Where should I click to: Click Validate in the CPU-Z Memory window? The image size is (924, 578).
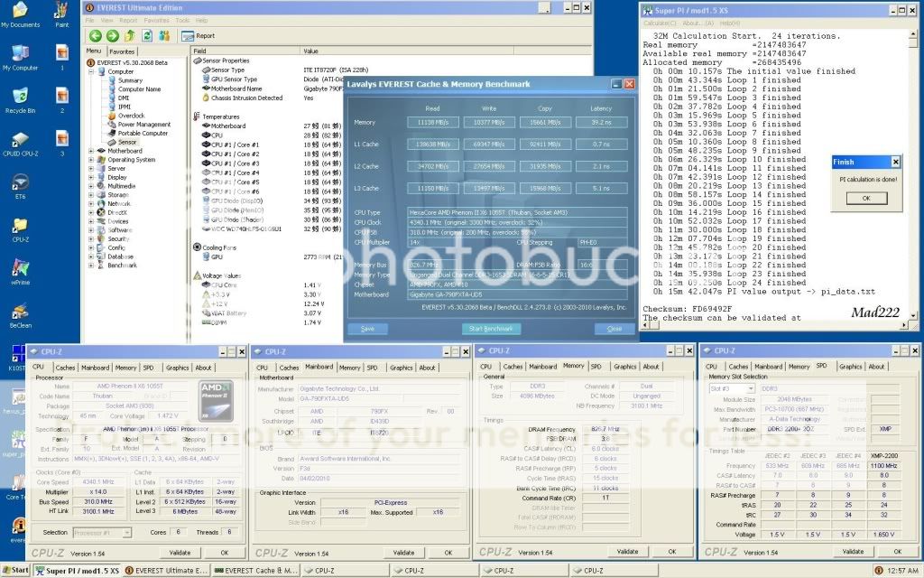(628, 552)
